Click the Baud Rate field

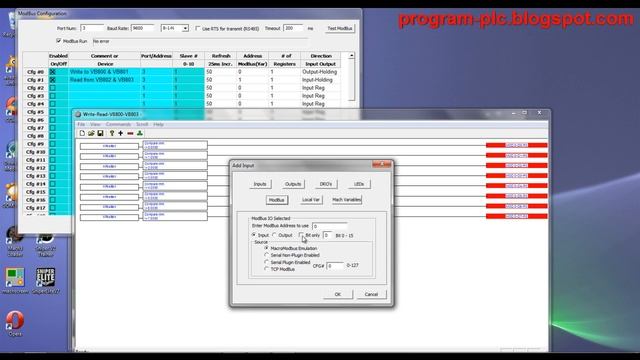click(142, 28)
